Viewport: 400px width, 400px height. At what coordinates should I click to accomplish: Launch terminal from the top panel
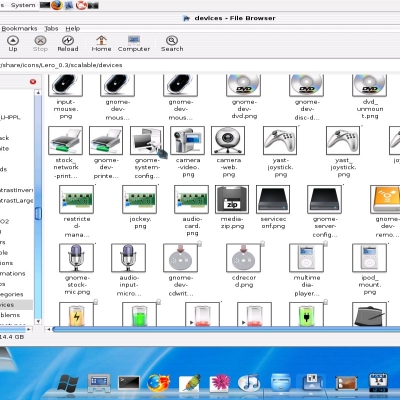[45, 5]
